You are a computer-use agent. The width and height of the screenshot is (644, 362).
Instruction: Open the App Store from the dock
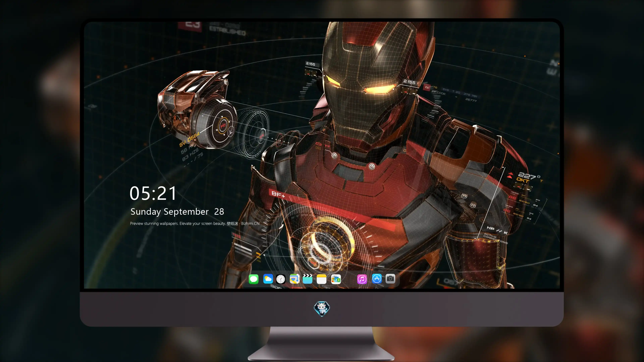point(377,279)
